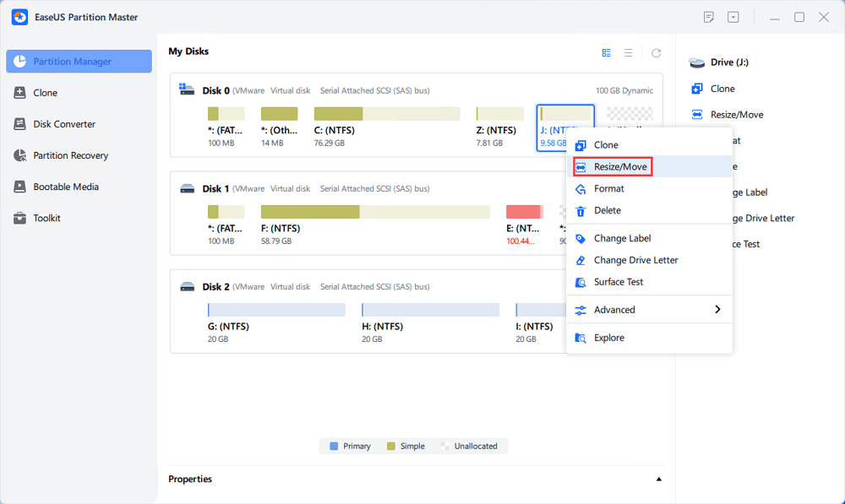
Task: Go to Partition Recovery in sidebar
Action: point(70,155)
